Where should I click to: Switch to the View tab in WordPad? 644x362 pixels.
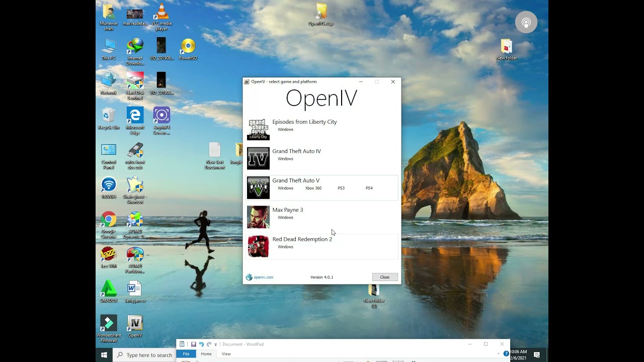[226, 354]
